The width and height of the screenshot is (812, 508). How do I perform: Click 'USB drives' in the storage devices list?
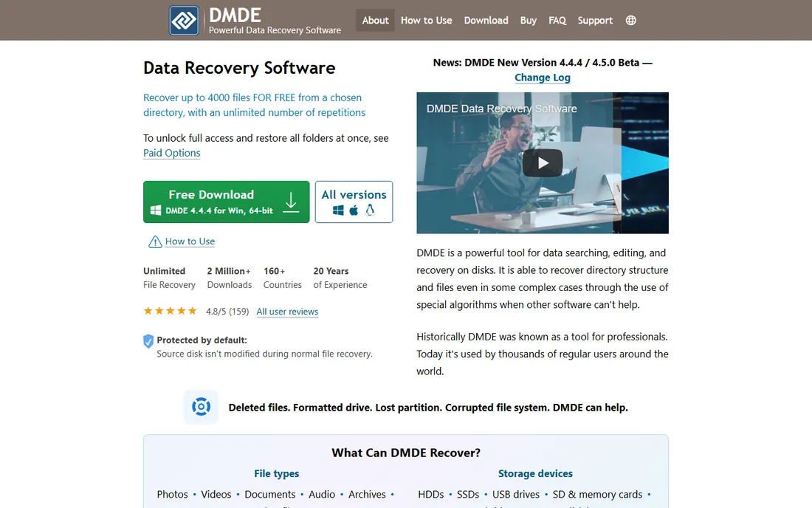(516, 495)
